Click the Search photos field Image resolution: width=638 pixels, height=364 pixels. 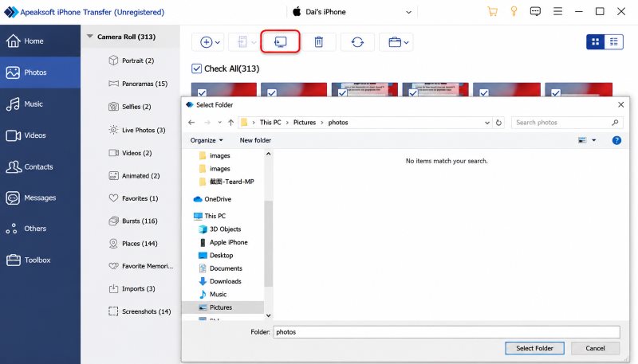(x=567, y=123)
